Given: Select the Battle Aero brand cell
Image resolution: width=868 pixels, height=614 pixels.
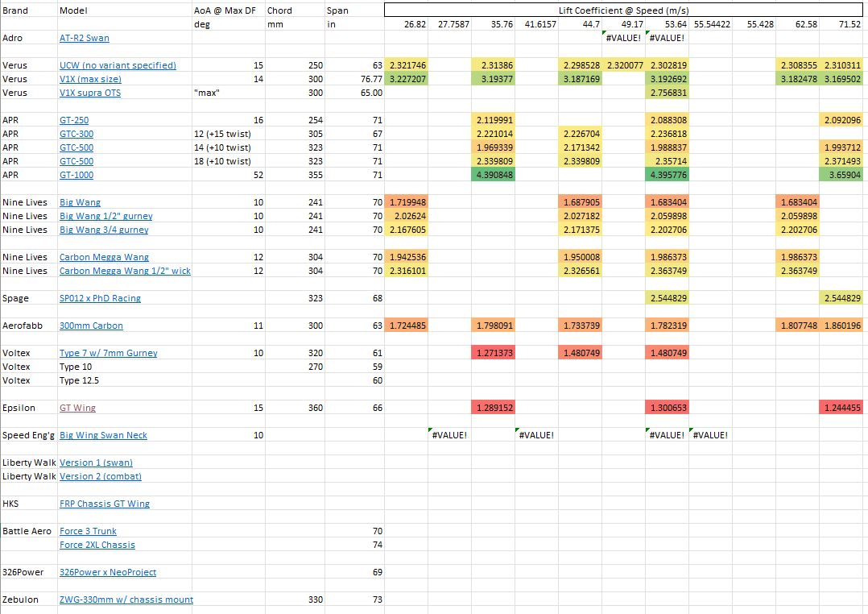Looking at the screenshot, I should [x=29, y=531].
